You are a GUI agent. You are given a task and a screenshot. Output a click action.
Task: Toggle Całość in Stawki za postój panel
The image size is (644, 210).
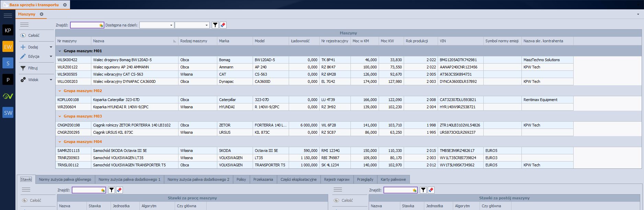click(344, 200)
